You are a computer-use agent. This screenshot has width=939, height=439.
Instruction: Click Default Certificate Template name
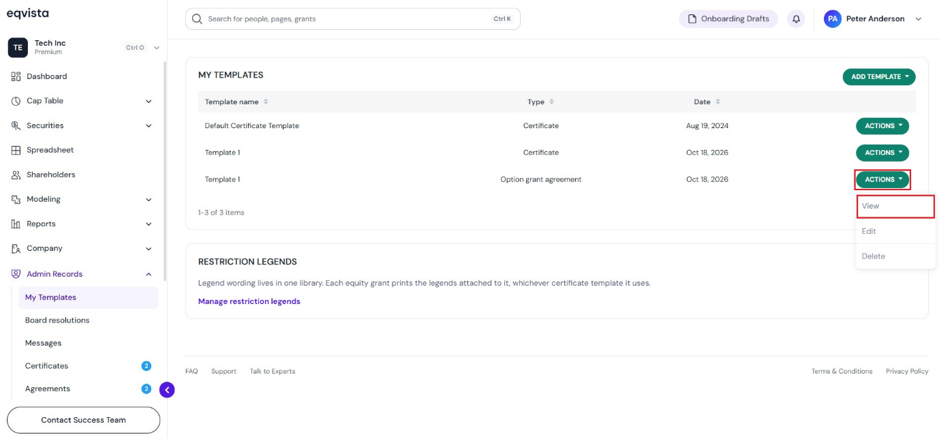pos(252,126)
